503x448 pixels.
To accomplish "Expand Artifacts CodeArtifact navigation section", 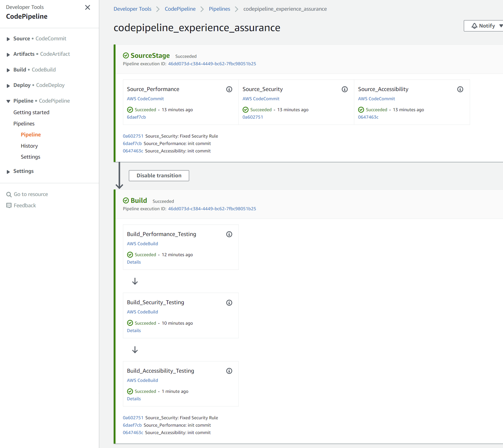I will [8, 54].
